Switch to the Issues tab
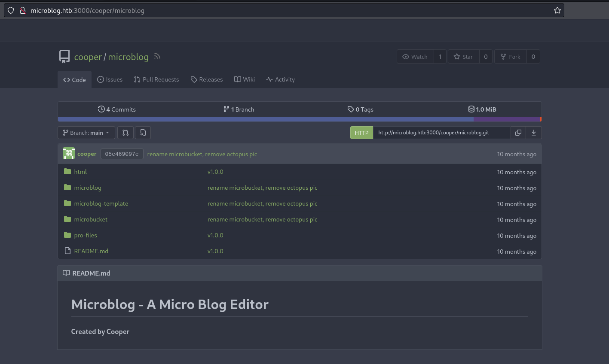Screen dimensions: 609x364 (x=110, y=79)
